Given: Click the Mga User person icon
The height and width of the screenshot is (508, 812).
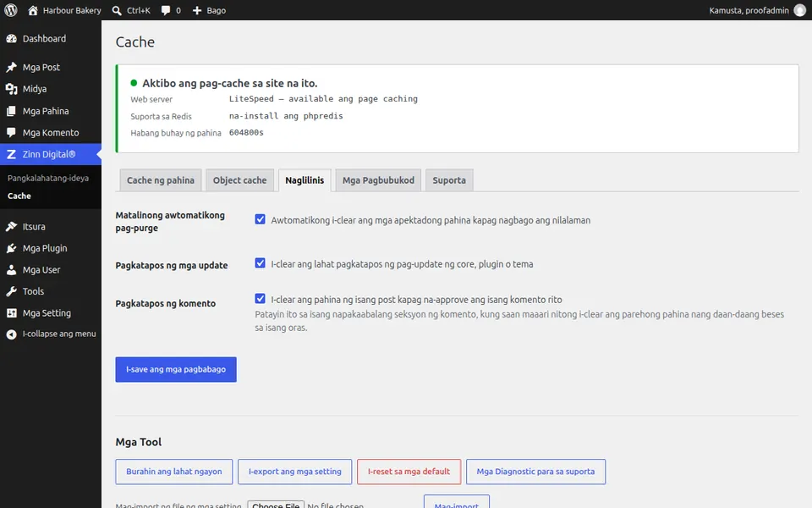Looking at the screenshot, I should point(11,270).
